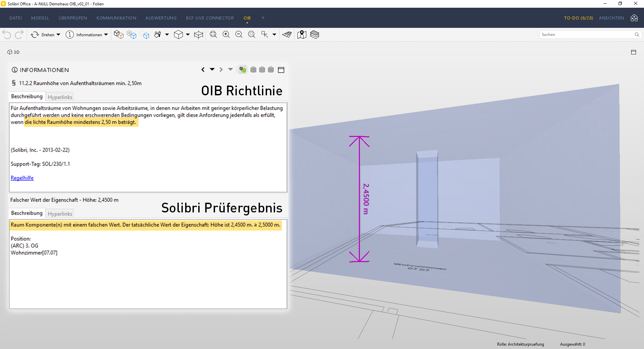
Task: Maximize the 3D view panel
Action: pos(634,52)
